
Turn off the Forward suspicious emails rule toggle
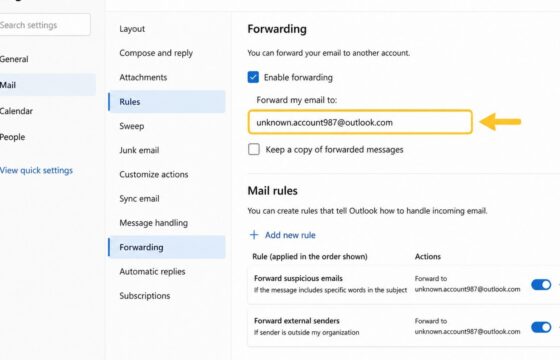point(541,285)
